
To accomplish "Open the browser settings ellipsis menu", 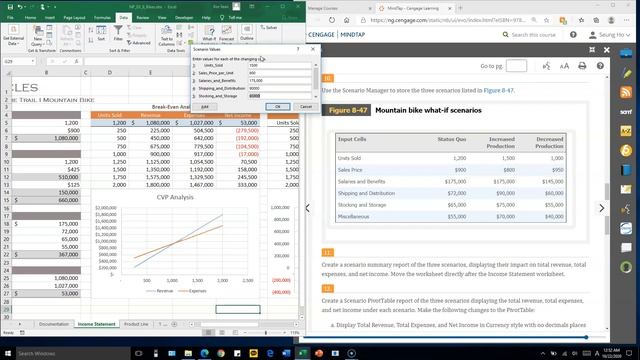I will click(626, 20).
